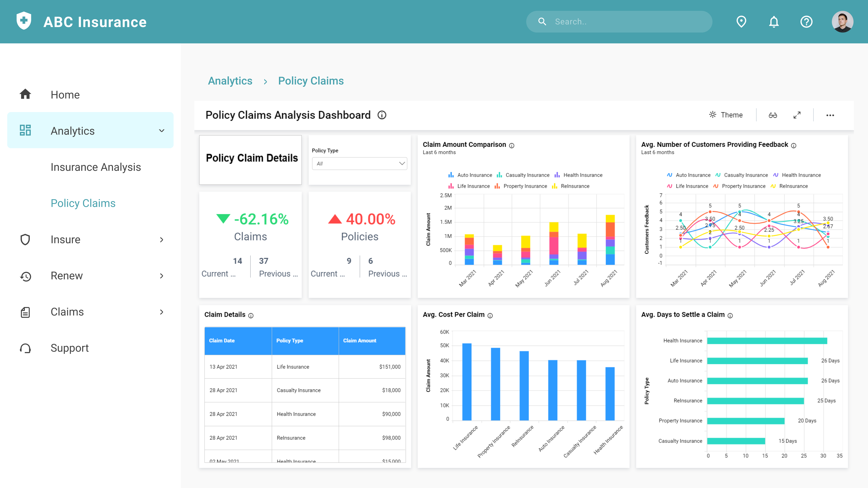Open the notifications bell
The image size is (868, 488).
[x=774, y=21]
